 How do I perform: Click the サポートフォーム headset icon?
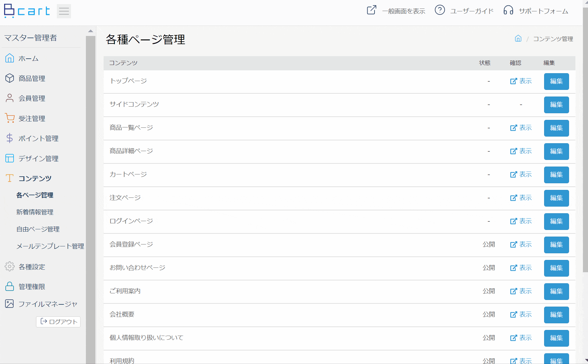tap(508, 10)
